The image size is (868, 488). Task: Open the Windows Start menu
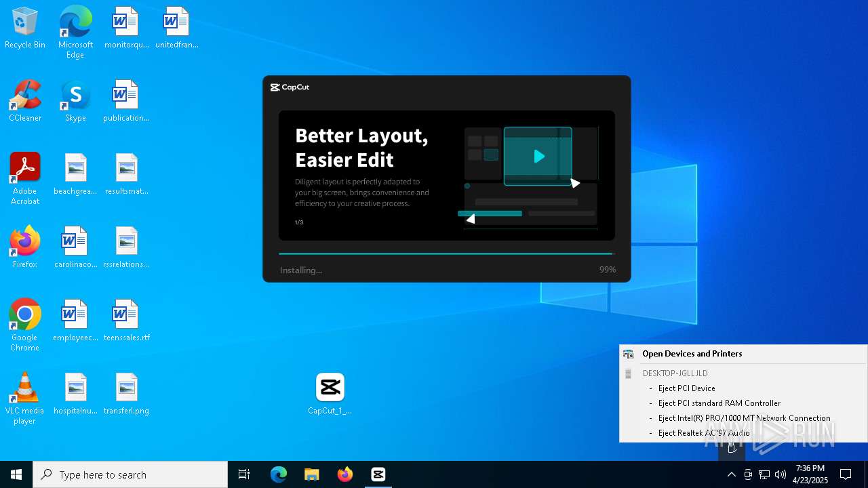(x=16, y=474)
